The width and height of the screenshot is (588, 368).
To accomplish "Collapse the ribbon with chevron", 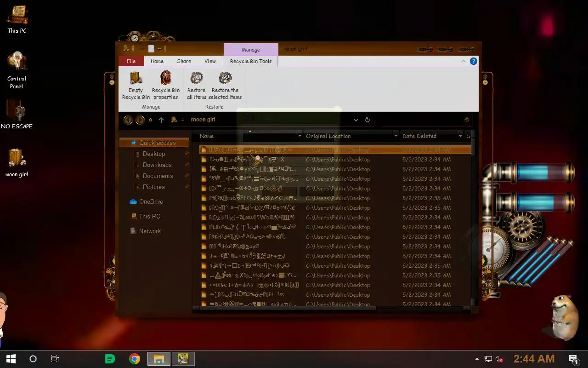I will [x=463, y=61].
